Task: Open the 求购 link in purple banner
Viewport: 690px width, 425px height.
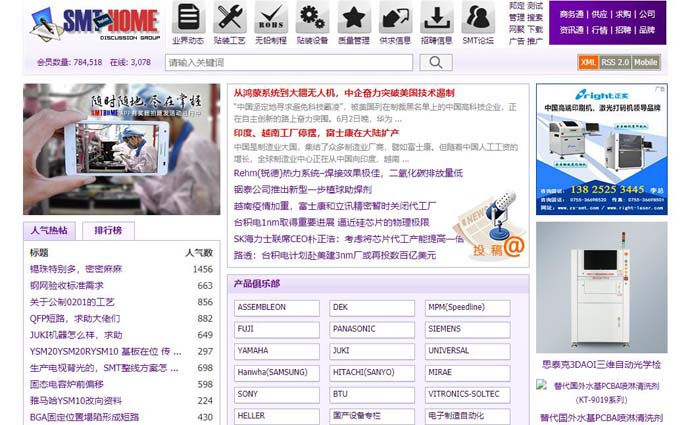Action: pos(623,15)
